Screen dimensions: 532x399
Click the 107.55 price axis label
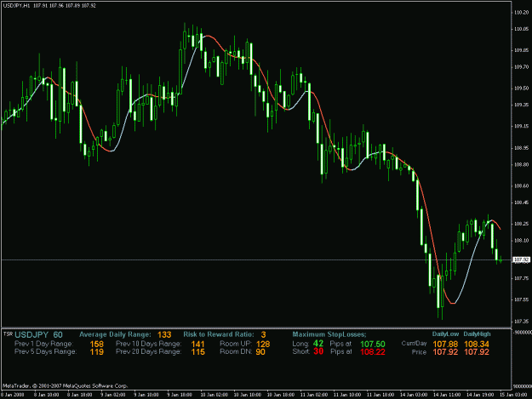522,299
